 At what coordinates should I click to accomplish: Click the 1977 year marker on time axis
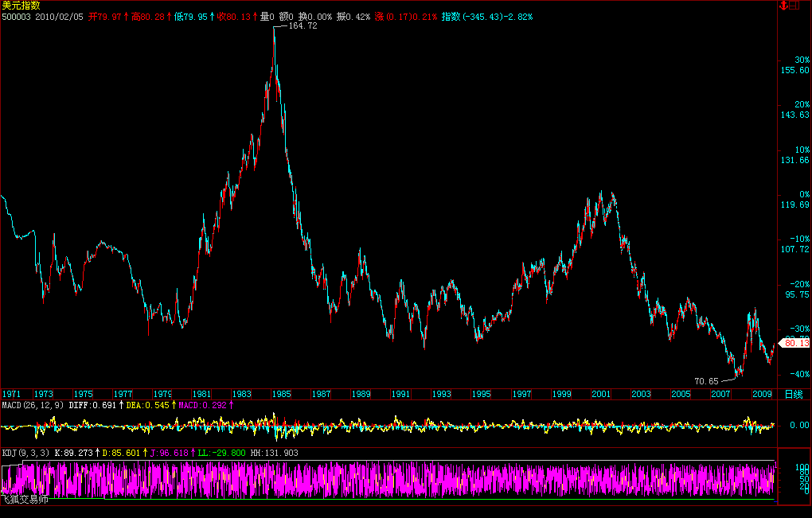[x=123, y=395]
